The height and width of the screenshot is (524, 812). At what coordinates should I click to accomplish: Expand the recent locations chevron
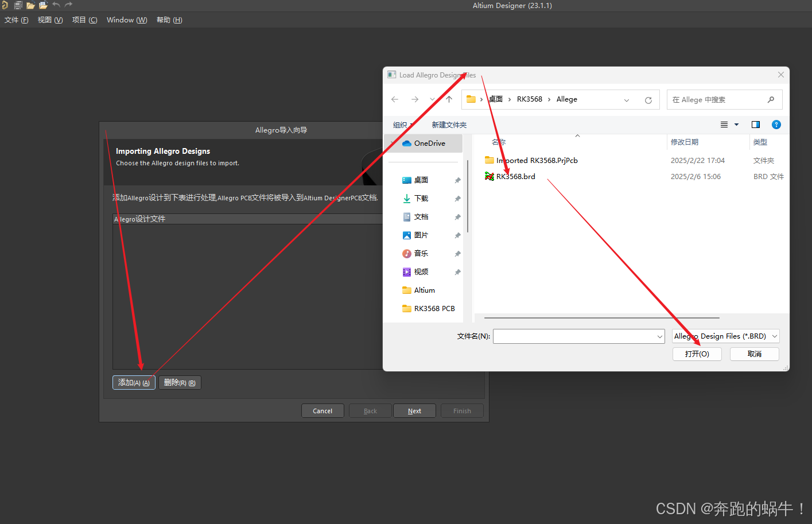tap(432, 99)
